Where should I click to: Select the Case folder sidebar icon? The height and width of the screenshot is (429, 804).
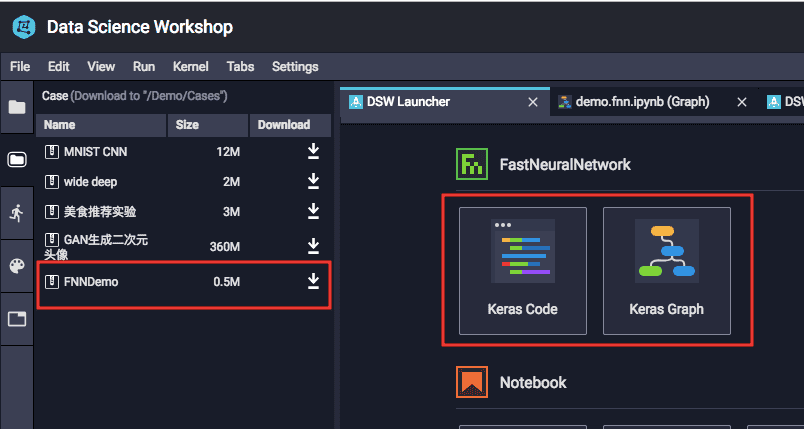pyautogui.click(x=17, y=160)
